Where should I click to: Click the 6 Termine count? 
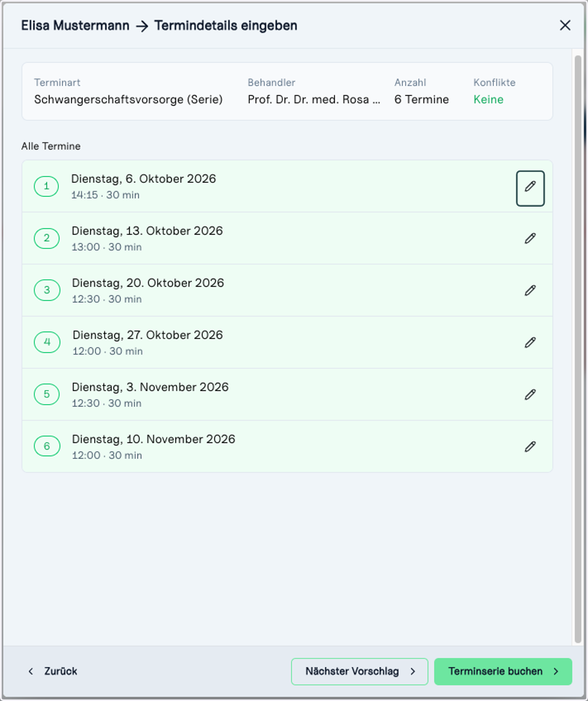[421, 99]
